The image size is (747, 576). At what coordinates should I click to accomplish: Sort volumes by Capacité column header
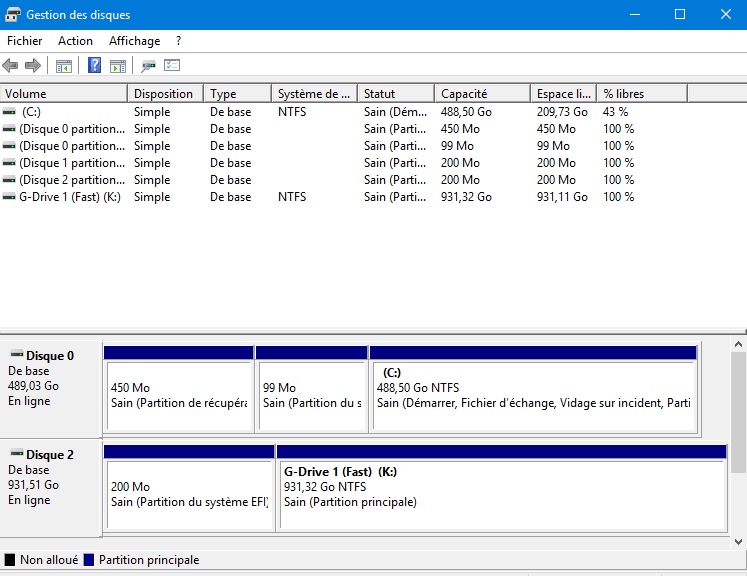482,94
